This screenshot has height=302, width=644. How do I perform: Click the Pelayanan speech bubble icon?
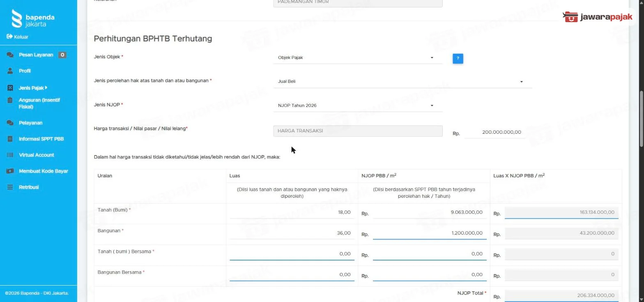[10, 123]
